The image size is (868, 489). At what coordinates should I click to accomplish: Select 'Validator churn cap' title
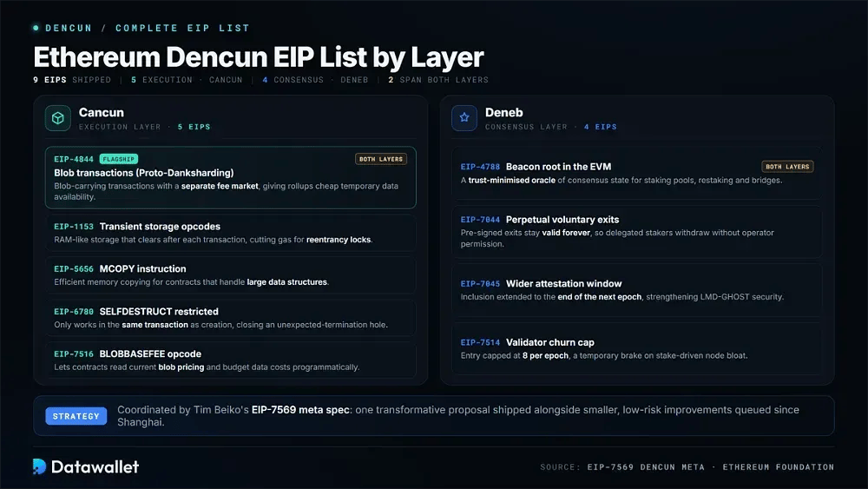coord(550,343)
